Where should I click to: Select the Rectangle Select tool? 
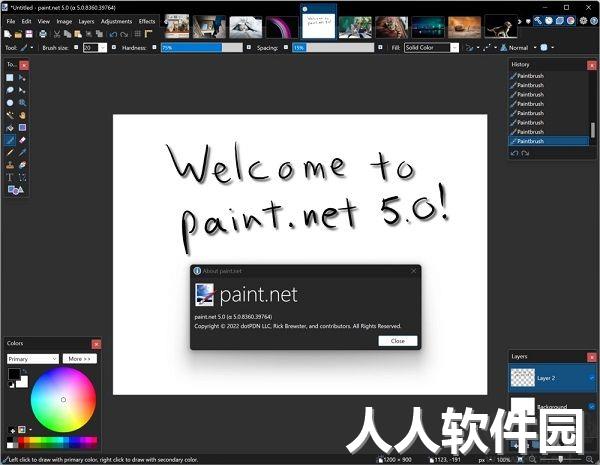(x=10, y=78)
